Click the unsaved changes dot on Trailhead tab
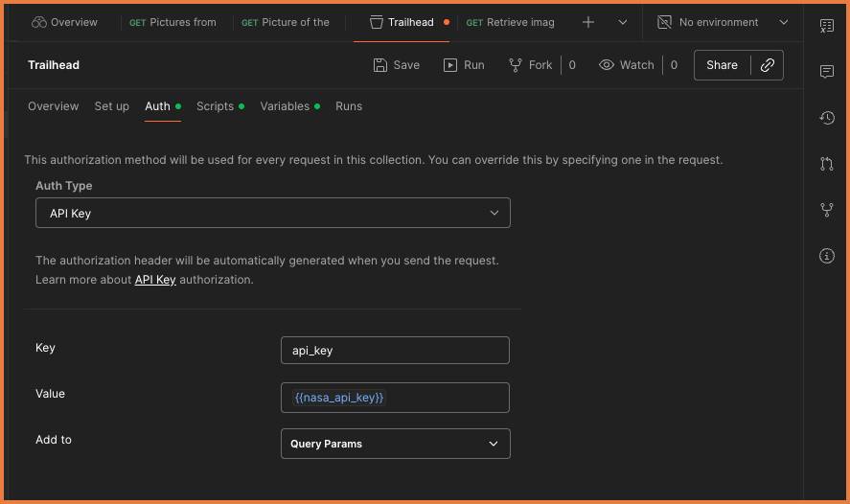Screen dimensions: 850x504 coord(447,22)
